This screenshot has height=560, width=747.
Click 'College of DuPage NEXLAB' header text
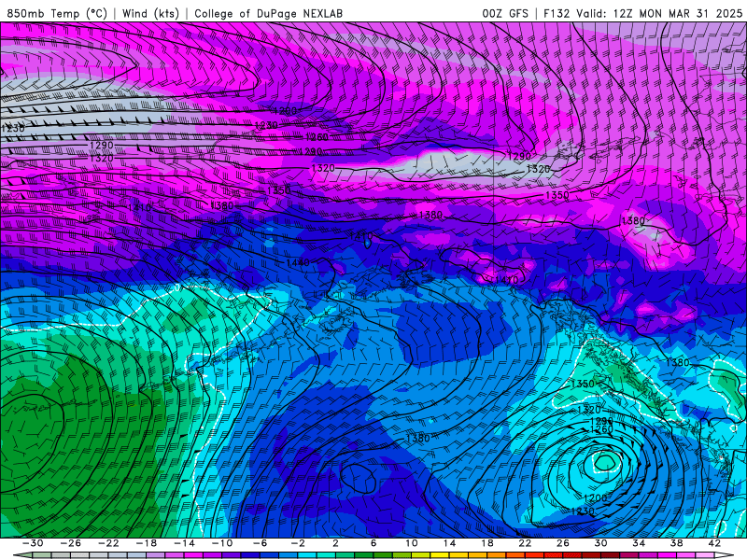pos(268,13)
